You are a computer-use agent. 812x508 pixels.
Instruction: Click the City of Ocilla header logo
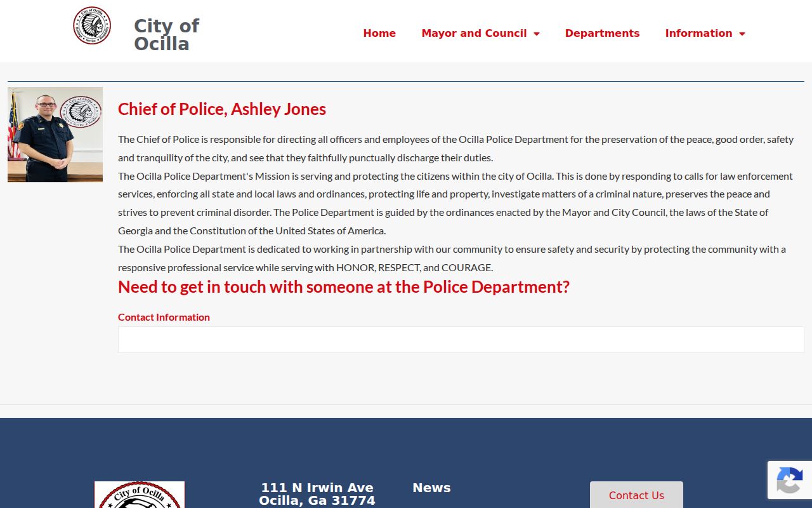(92, 25)
